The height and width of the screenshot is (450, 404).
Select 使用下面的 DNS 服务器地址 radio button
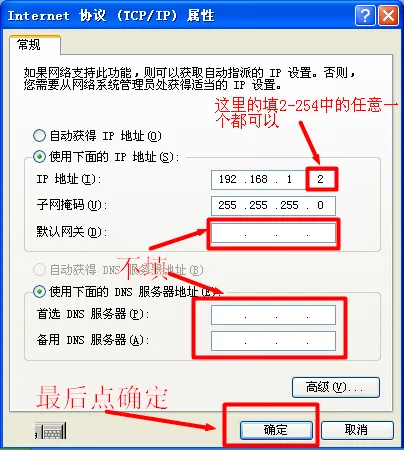tap(39, 292)
